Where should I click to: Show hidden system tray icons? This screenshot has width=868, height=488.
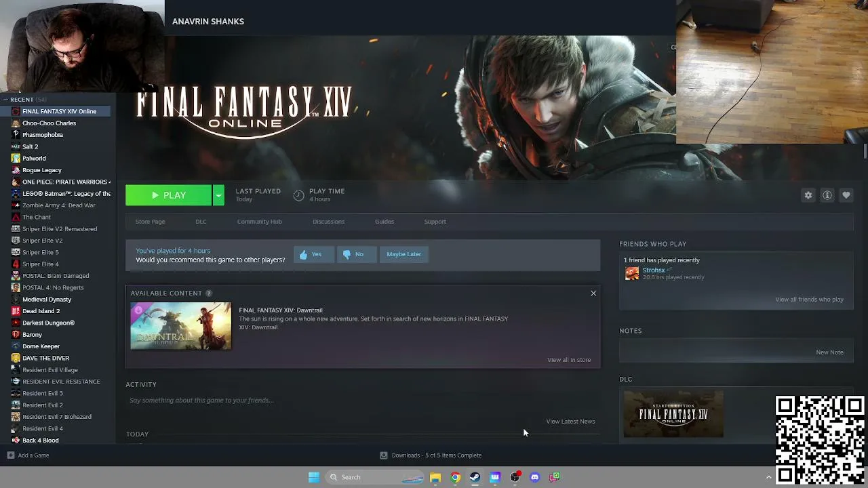click(768, 477)
